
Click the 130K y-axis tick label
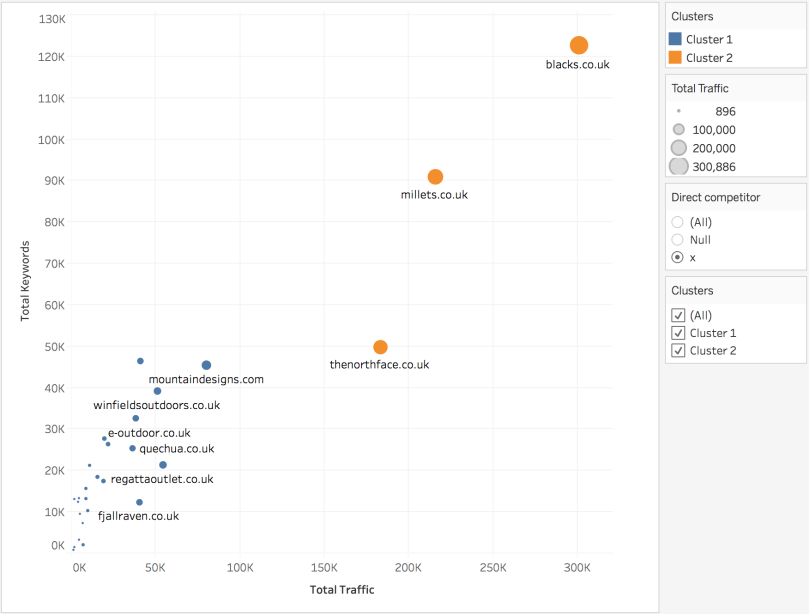[52, 19]
